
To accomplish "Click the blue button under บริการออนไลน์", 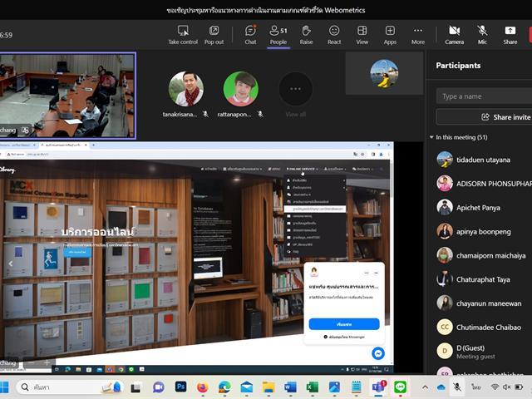I will (77, 252).
